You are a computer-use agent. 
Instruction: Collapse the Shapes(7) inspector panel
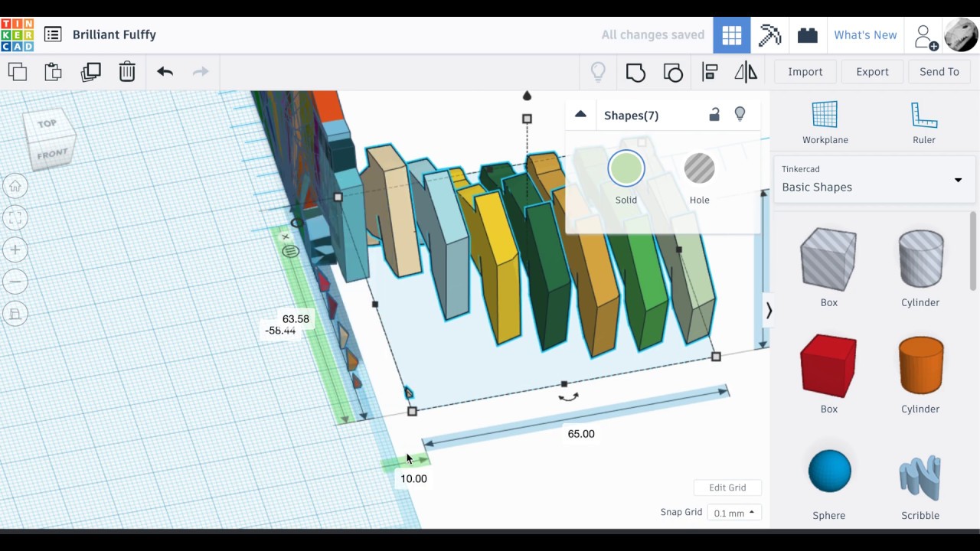[x=580, y=115]
